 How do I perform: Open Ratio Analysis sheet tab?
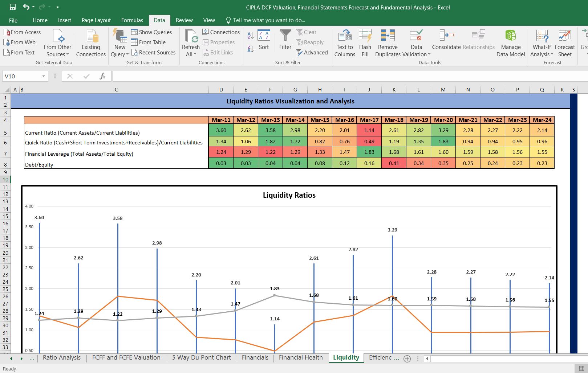point(62,358)
